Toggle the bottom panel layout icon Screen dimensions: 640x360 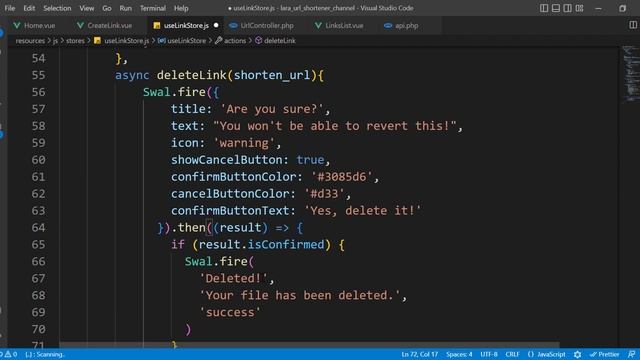(556, 8)
